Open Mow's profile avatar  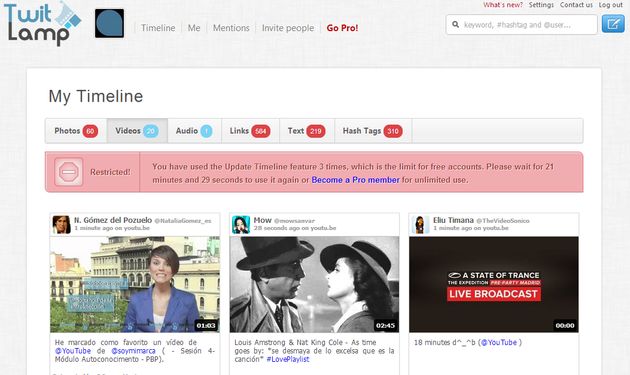[x=241, y=224]
